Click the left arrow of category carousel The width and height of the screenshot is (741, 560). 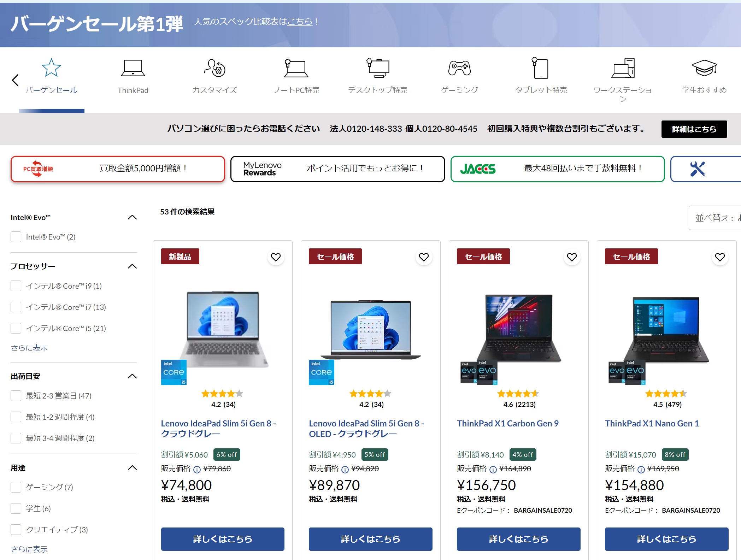(15, 80)
